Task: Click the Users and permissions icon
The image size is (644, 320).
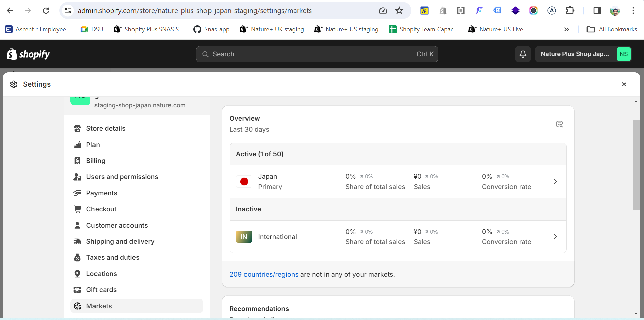Action: click(77, 177)
